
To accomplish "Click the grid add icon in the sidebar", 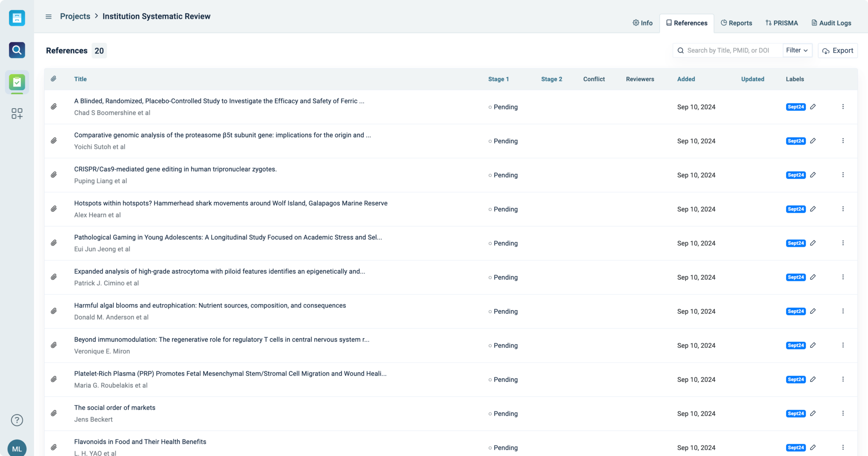I will [x=17, y=114].
